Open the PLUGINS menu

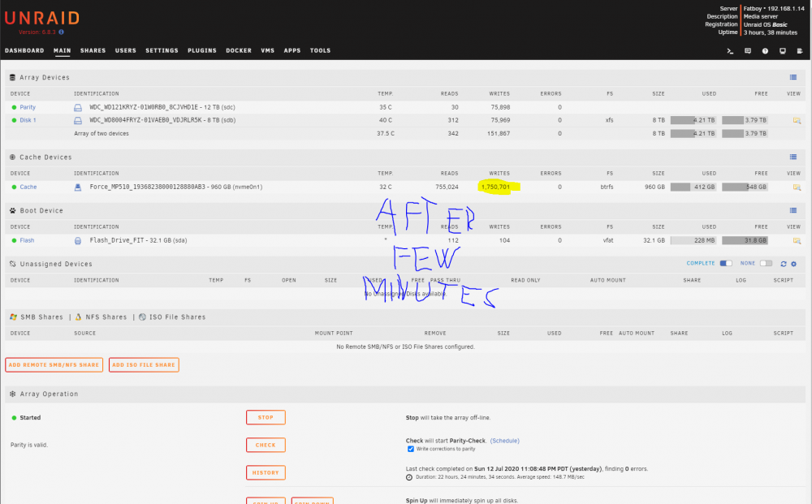(x=202, y=50)
